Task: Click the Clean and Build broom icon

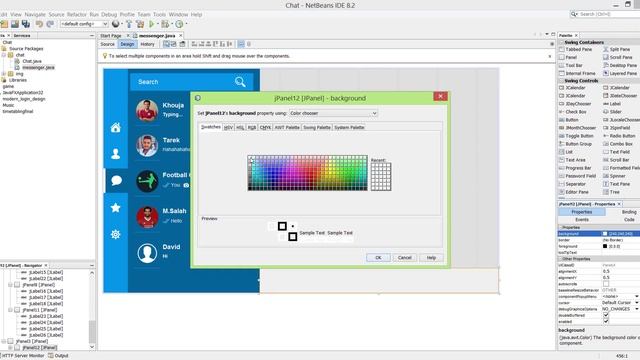Action: click(x=140, y=24)
